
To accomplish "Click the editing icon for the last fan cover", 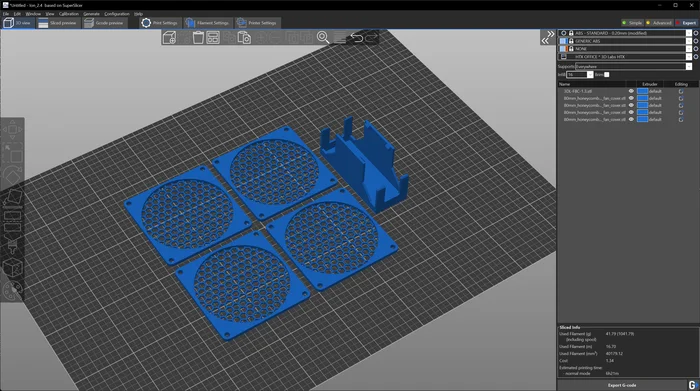I will [x=681, y=120].
